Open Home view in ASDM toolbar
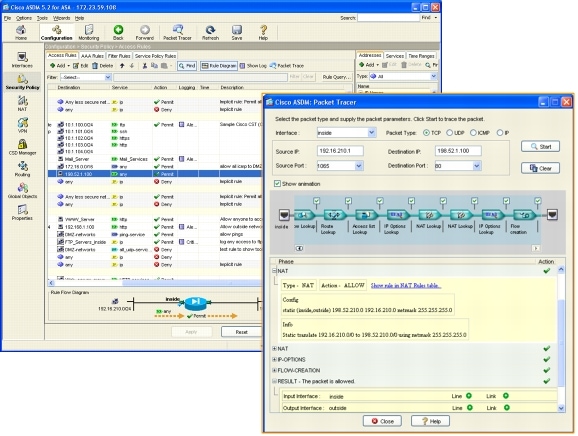The height and width of the screenshot is (436, 578). [21, 32]
